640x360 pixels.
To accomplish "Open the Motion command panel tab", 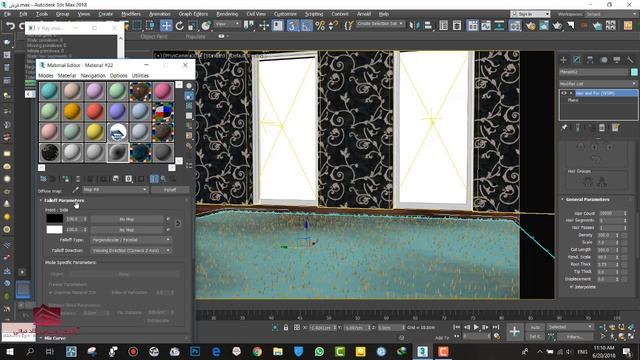I will [x=604, y=60].
